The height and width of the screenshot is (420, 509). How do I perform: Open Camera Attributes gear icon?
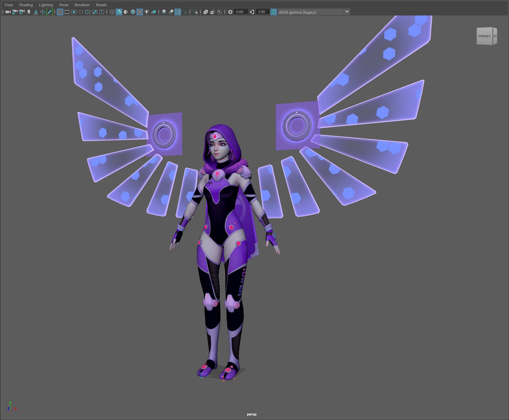click(22, 12)
